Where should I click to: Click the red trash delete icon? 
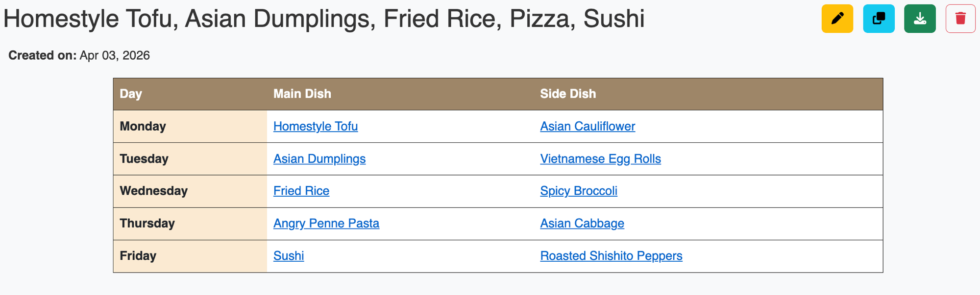point(960,19)
